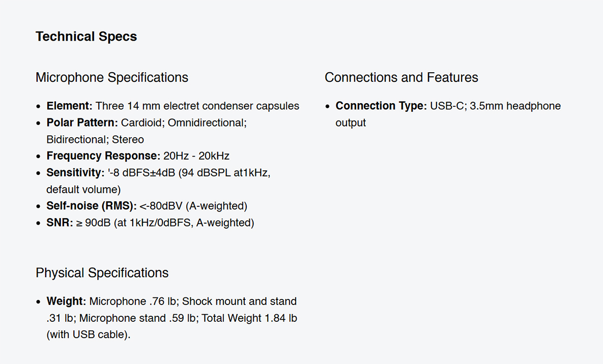Click the Connections and Features heading

click(x=401, y=78)
